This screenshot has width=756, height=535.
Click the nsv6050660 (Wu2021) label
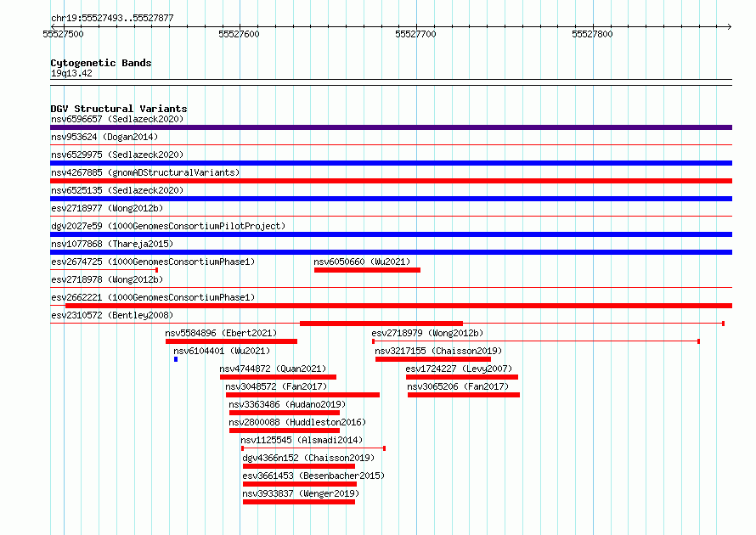coord(362,262)
